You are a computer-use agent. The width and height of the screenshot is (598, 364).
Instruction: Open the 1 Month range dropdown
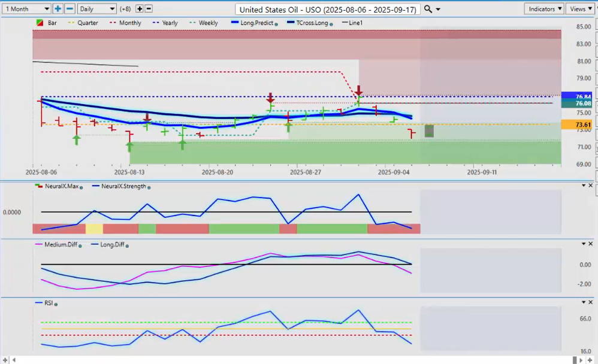tap(26, 9)
